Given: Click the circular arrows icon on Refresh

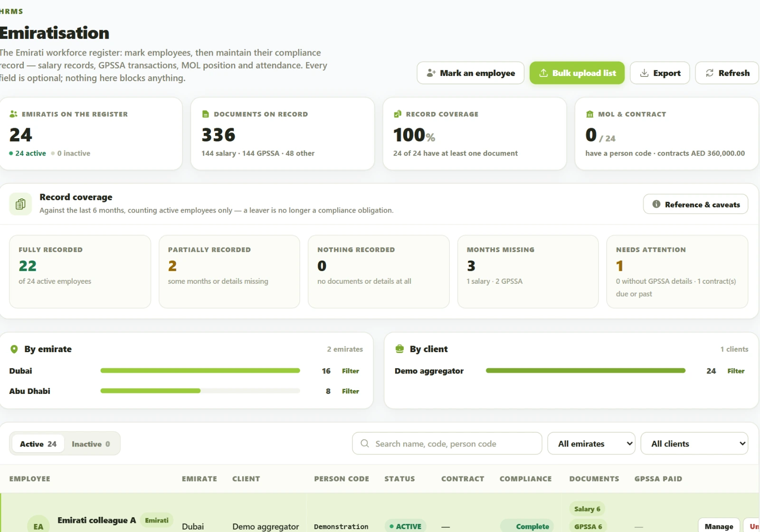Looking at the screenshot, I should pyautogui.click(x=710, y=73).
